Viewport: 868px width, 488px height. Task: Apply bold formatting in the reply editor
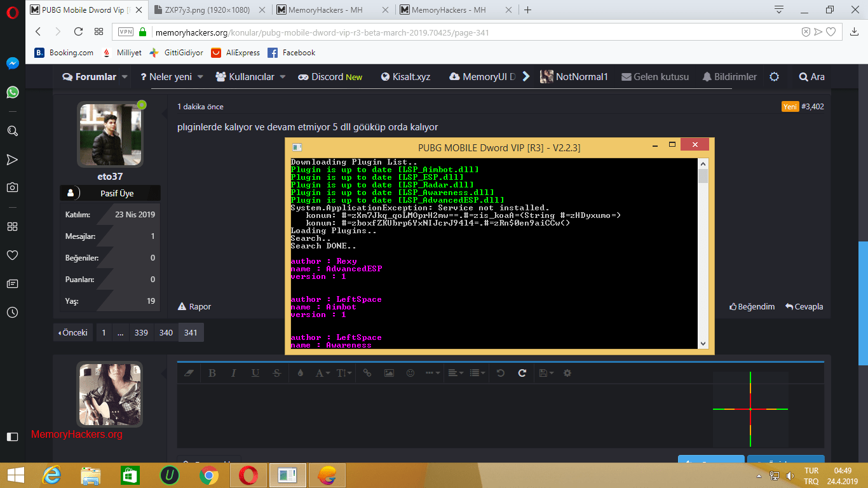point(212,373)
